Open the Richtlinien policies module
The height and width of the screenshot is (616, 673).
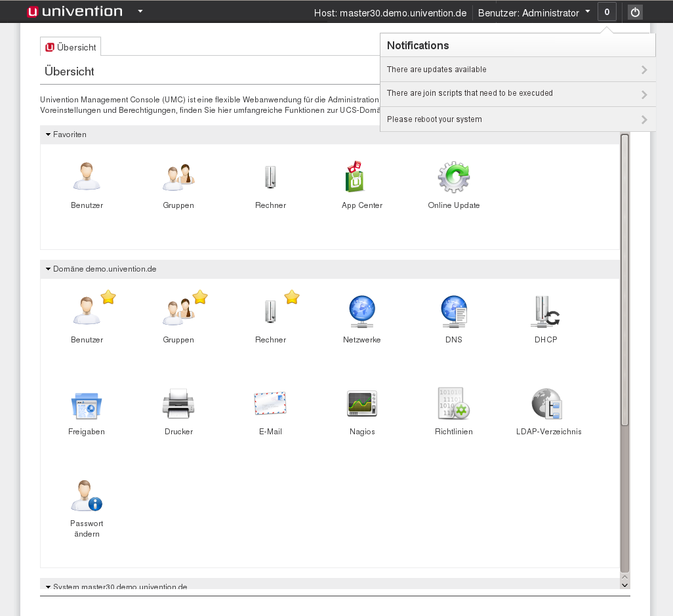tap(453, 405)
